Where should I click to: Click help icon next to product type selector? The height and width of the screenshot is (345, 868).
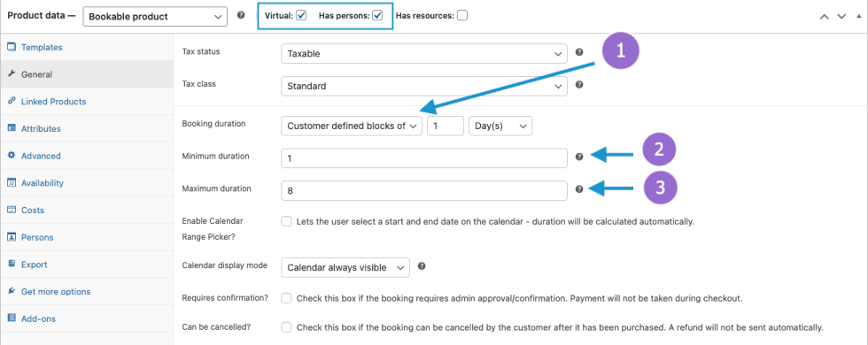[x=241, y=16]
